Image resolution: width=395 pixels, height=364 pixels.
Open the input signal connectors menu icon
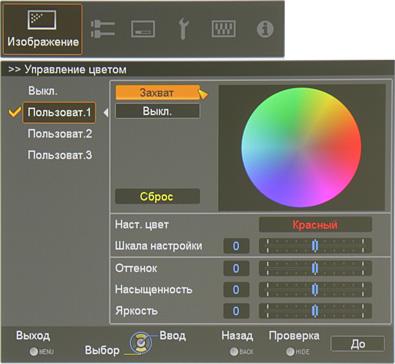103,29
